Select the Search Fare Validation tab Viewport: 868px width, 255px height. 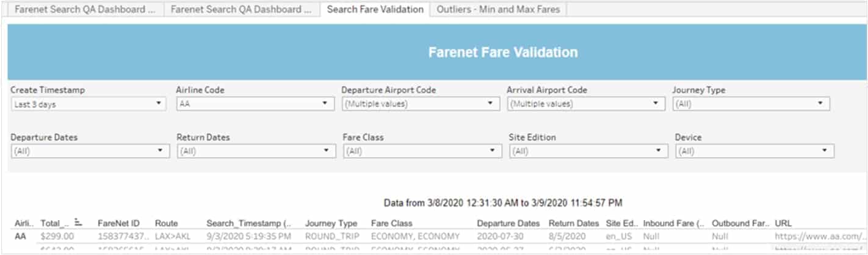pyautogui.click(x=375, y=9)
